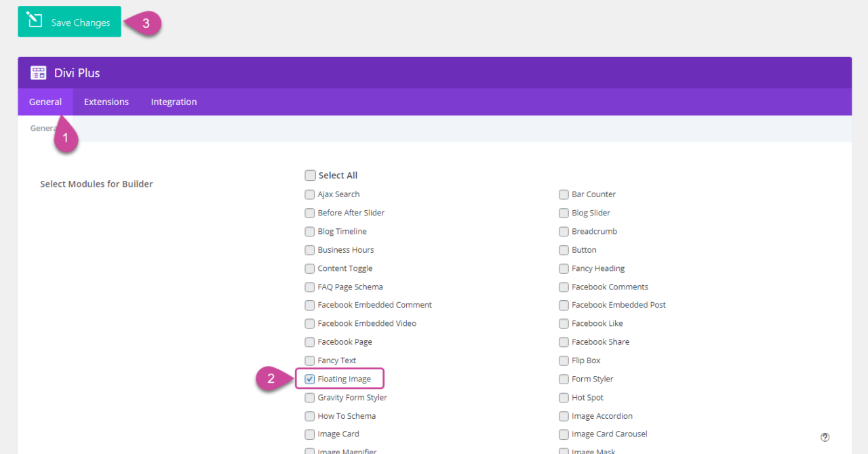Click the Divi Plus panel icon

pyautogui.click(x=38, y=73)
